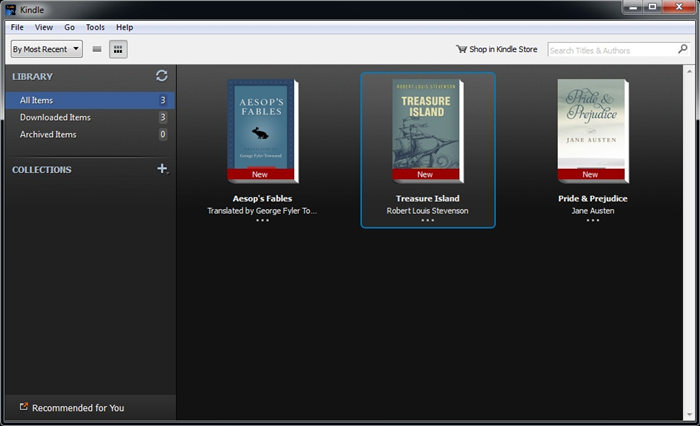Open the File menu

click(17, 27)
